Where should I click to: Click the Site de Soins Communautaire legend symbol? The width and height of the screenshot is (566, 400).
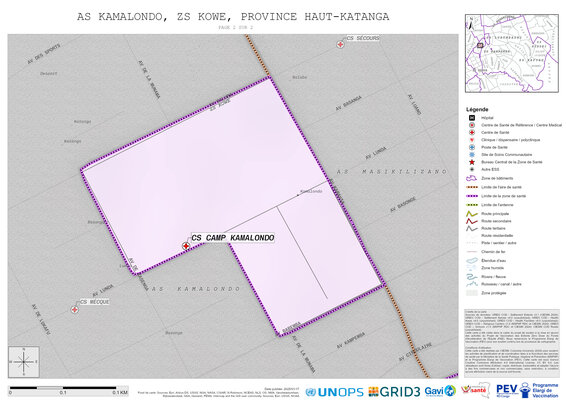coord(471,155)
